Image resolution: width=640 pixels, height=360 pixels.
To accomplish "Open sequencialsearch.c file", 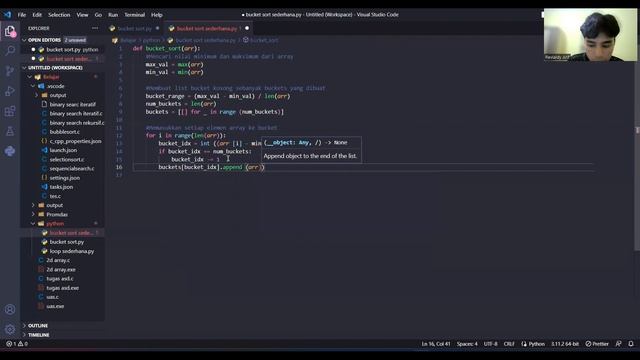I will [x=71, y=169].
